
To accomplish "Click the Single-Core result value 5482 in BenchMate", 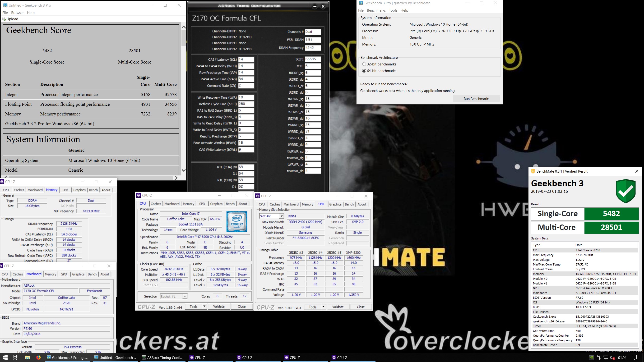I will click(x=611, y=214).
